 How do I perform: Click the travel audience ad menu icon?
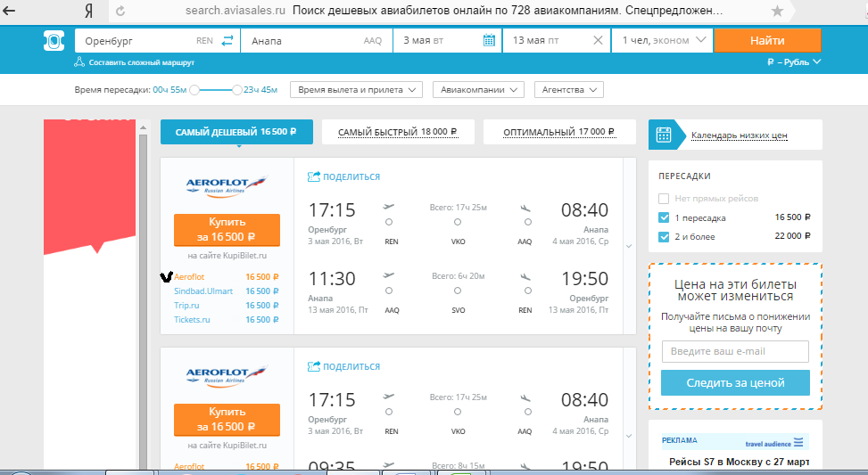click(798, 442)
